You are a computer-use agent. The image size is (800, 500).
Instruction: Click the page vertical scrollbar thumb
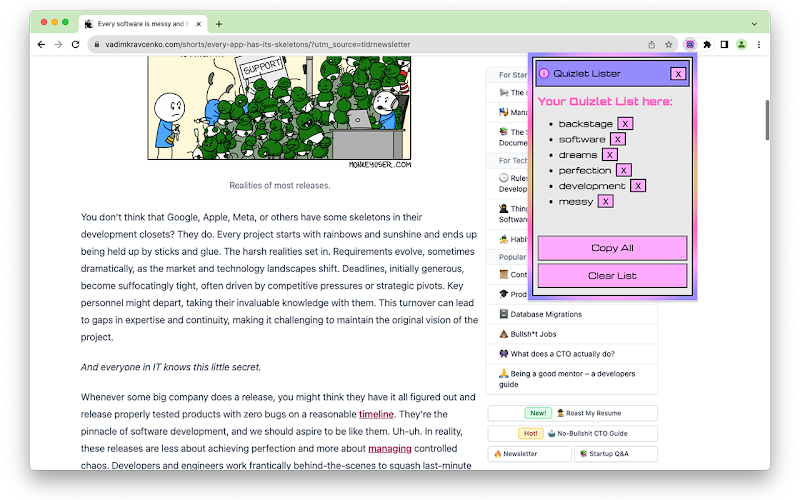(767, 120)
